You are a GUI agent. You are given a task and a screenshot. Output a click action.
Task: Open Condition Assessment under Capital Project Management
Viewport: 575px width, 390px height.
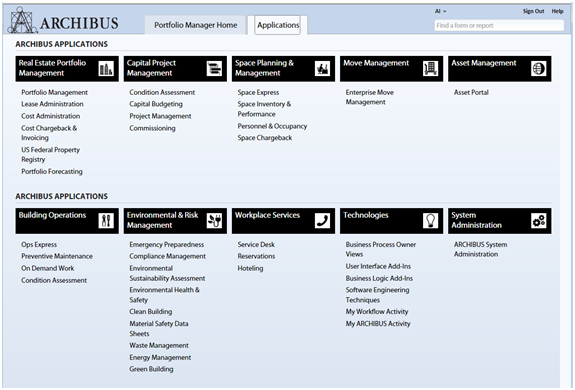(162, 92)
